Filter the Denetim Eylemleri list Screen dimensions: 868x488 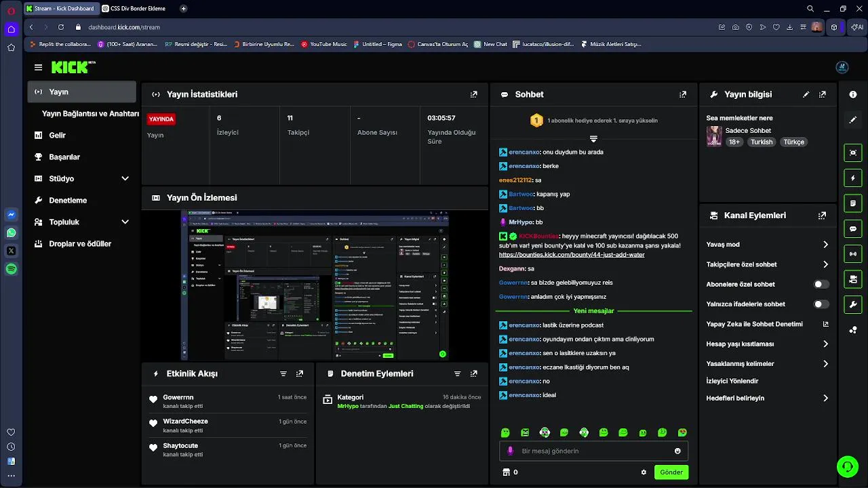(x=457, y=373)
